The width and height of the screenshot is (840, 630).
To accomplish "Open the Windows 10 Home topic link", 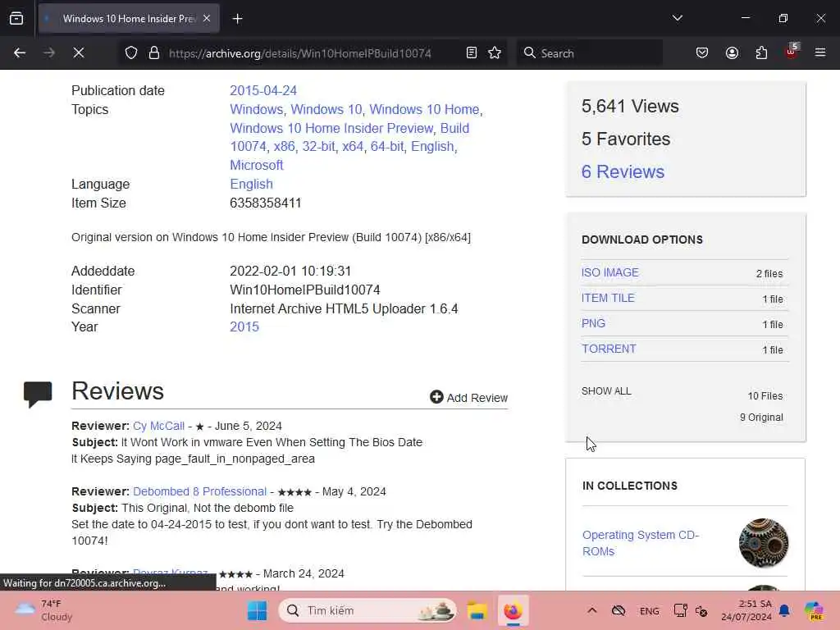I will click(x=424, y=109).
